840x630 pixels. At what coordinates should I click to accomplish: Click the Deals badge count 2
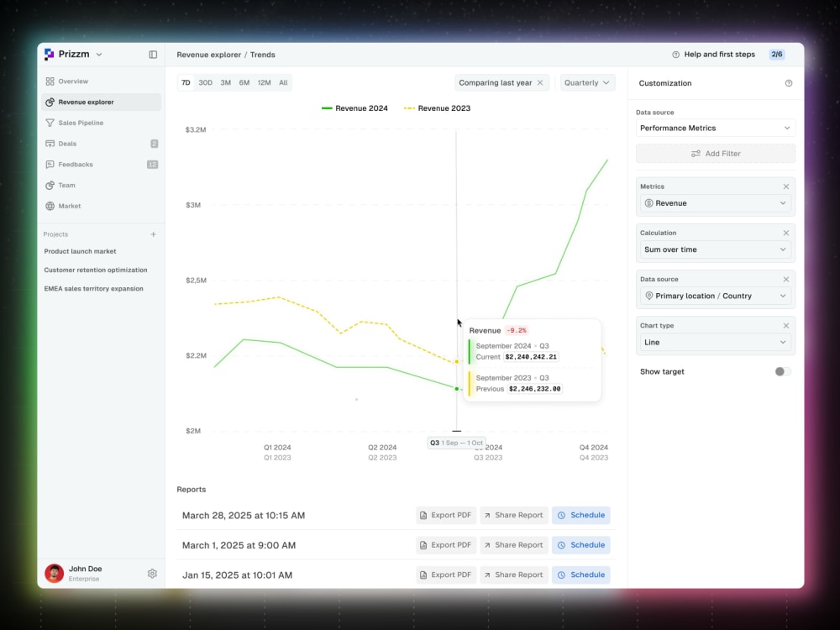(x=155, y=144)
